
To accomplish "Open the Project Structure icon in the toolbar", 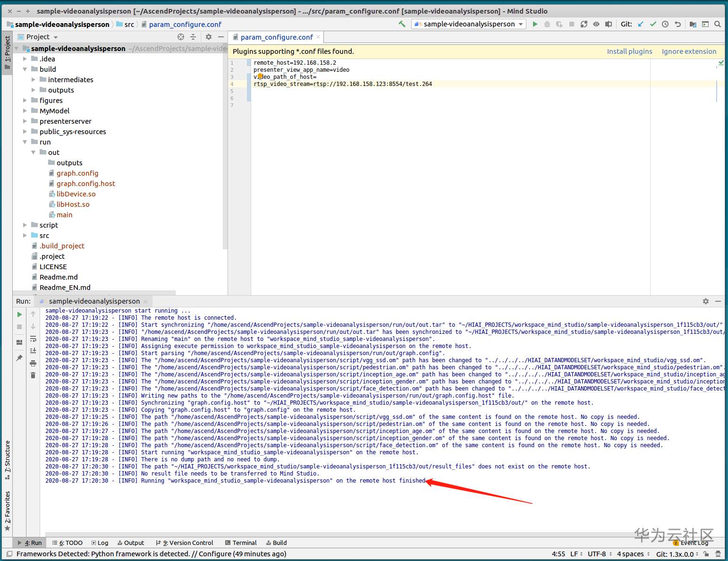I will pos(693,24).
